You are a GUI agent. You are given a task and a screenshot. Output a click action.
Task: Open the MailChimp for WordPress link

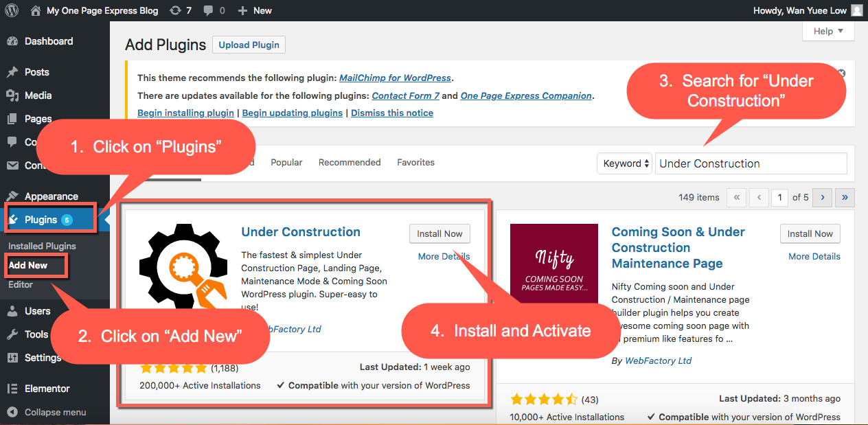coord(395,78)
